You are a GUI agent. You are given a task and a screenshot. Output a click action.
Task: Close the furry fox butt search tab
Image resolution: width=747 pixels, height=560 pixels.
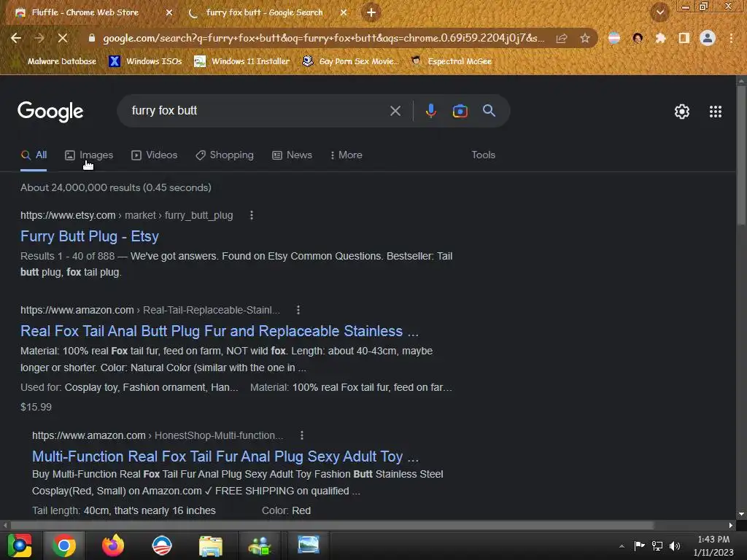pos(344,12)
